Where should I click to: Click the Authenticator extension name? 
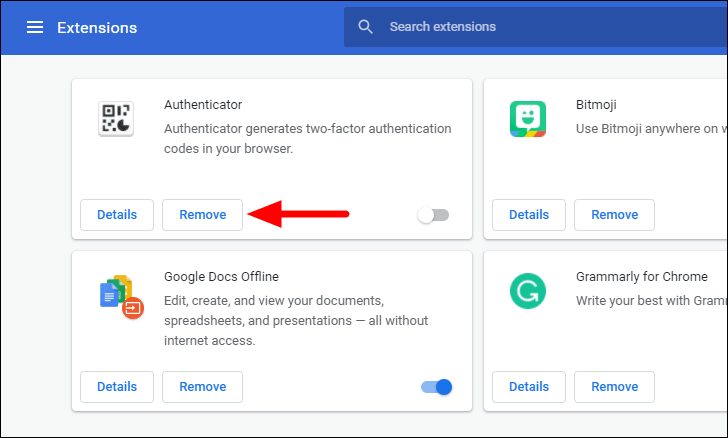pyautogui.click(x=203, y=105)
